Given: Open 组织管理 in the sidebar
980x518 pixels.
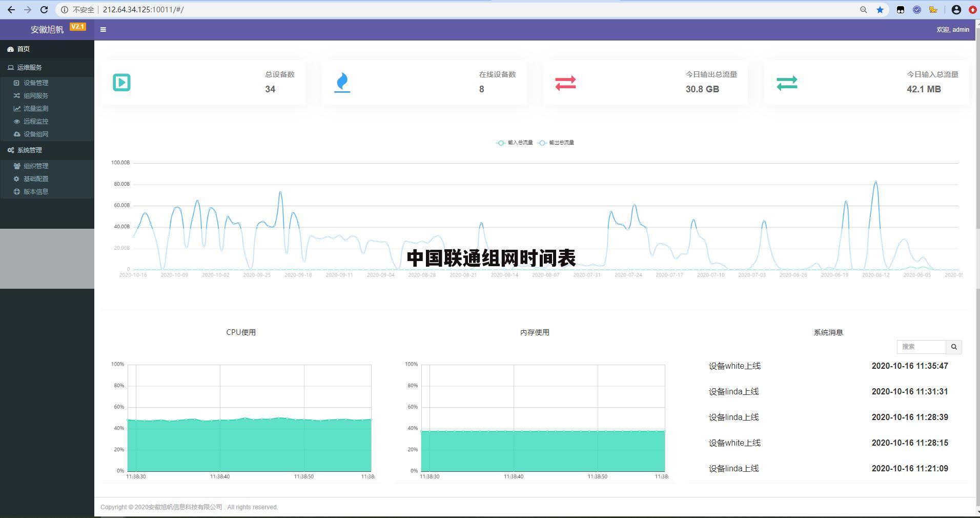Looking at the screenshot, I should 47,166.
